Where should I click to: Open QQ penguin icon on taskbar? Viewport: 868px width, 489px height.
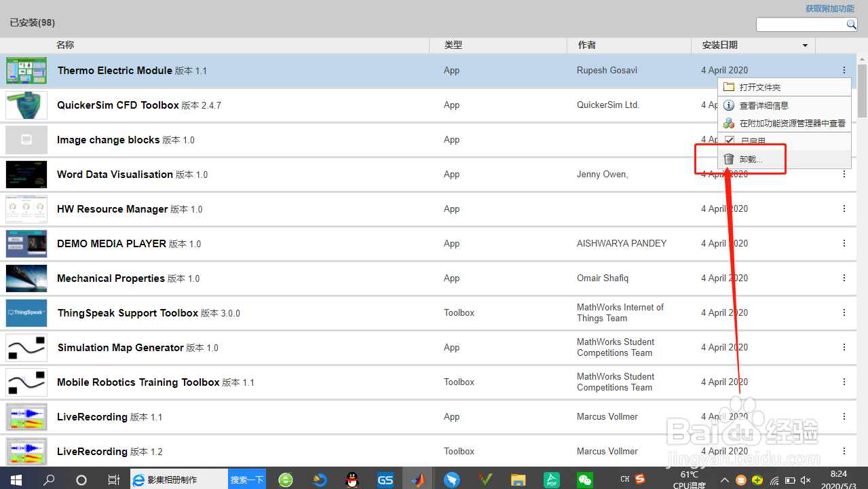(x=352, y=479)
